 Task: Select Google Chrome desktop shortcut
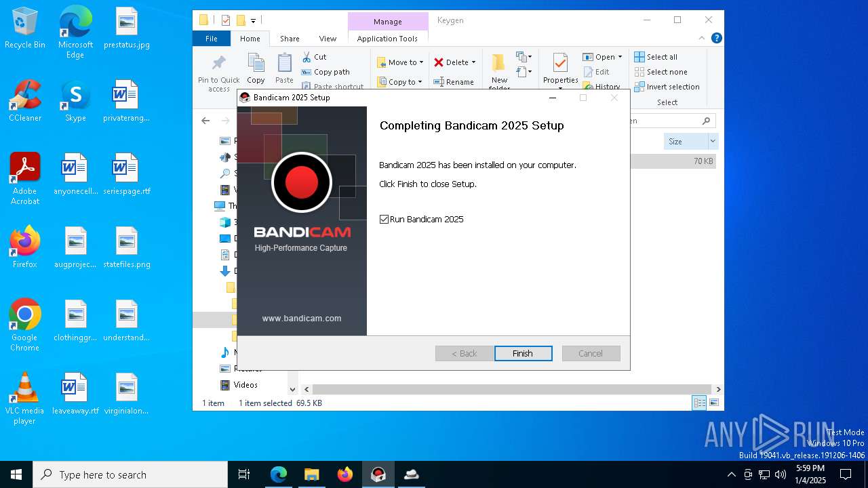[x=25, y=325]
